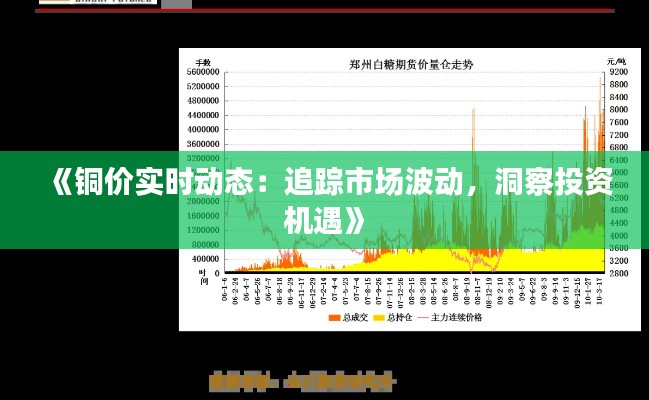
Task: Click the 08-9-19 date label
Action: tap(467, 291)
